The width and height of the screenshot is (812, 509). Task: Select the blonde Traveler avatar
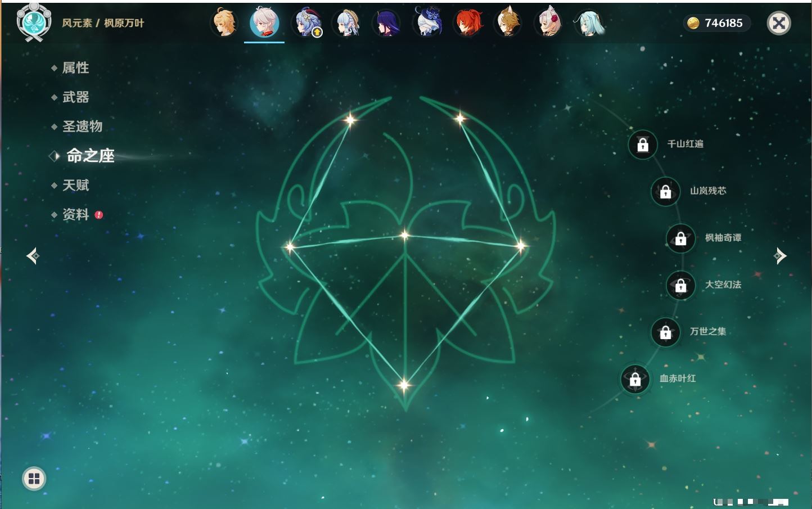(224, 23)
